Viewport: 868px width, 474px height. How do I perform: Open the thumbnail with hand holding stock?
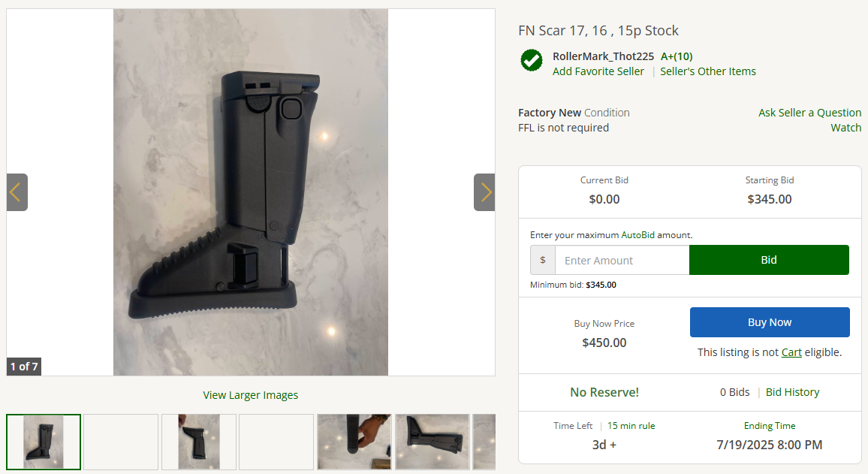point(354,442)
